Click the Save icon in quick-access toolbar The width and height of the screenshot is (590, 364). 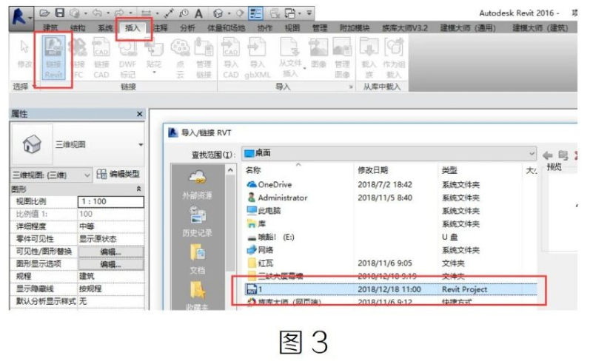59,13
